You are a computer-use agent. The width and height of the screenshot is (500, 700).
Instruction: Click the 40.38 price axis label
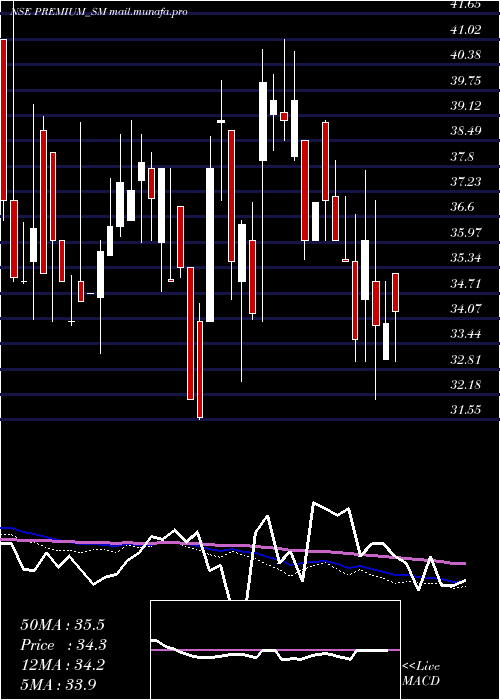pyautogui.click(x=466, y=55)
